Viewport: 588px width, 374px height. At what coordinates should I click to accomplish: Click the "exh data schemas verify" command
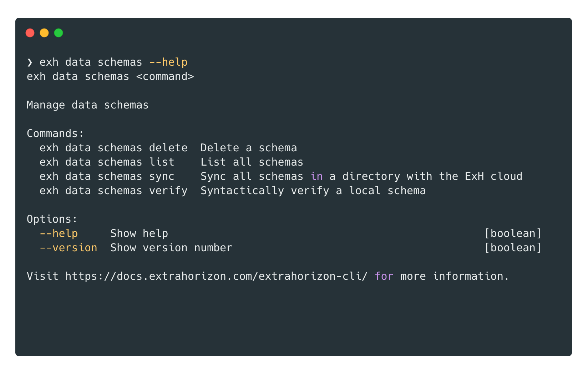(x=113, y=191)
